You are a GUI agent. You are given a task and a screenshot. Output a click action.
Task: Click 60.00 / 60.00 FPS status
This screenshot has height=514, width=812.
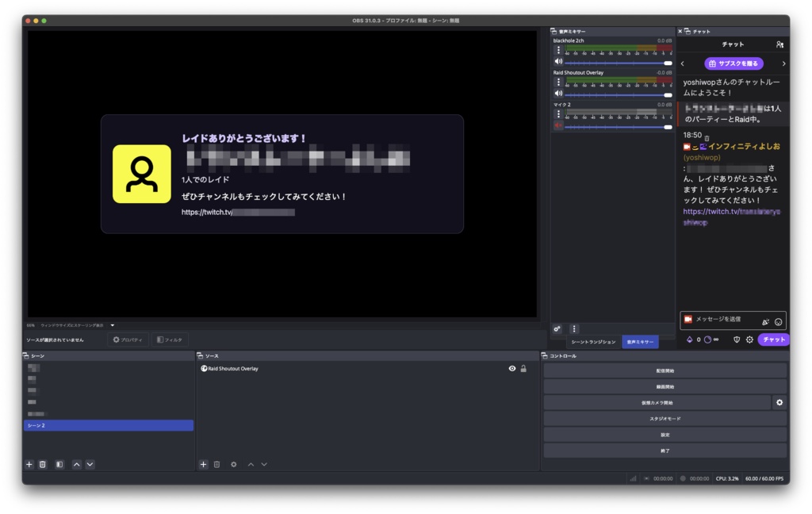tap(764, 479)
